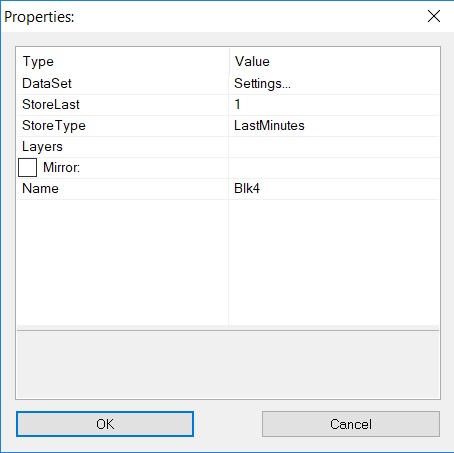
Task: Click the empty value cell beside Mirror
Action: 334,168
